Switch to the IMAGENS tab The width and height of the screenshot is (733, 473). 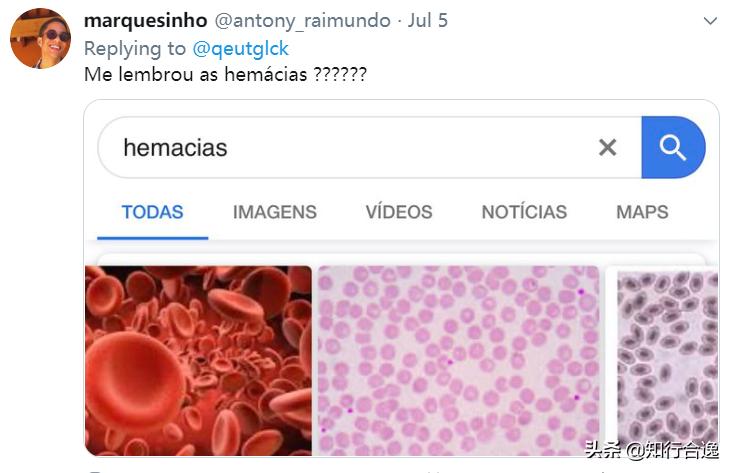[x=274, y=212]
